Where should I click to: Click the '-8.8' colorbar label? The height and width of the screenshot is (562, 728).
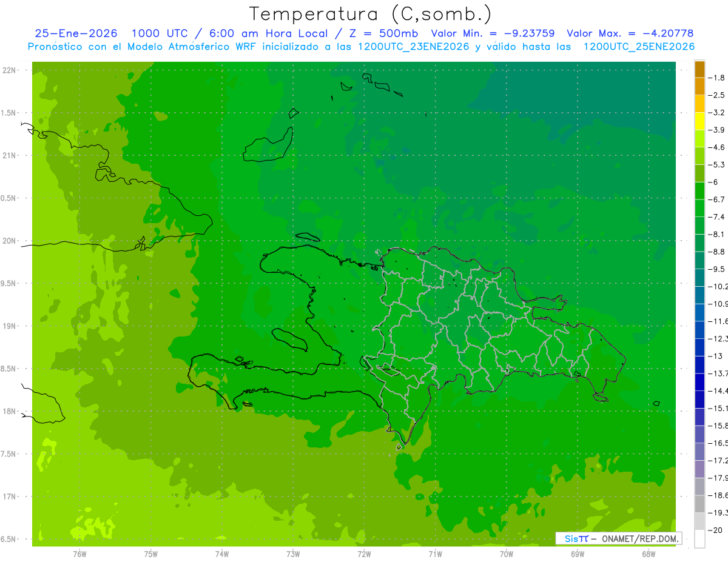click(716, 252)
